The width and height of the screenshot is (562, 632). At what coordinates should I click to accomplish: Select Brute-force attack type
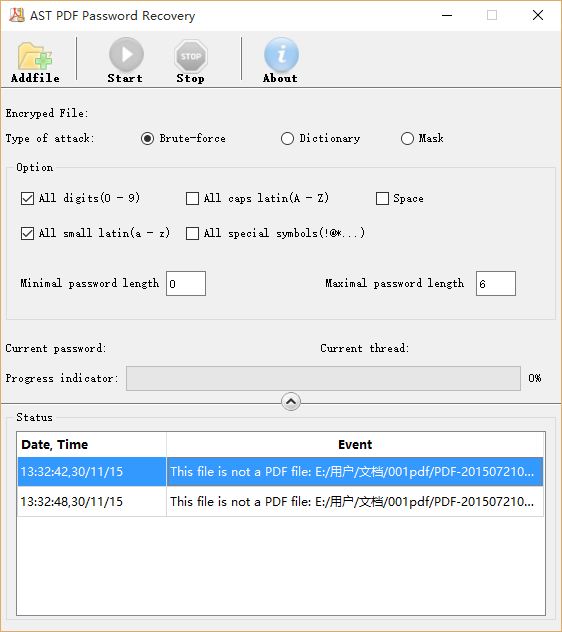click(x=147, y=139)
